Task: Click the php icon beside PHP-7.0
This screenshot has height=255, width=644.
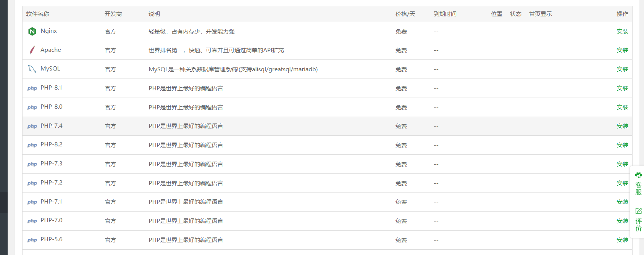Action: 32,221
